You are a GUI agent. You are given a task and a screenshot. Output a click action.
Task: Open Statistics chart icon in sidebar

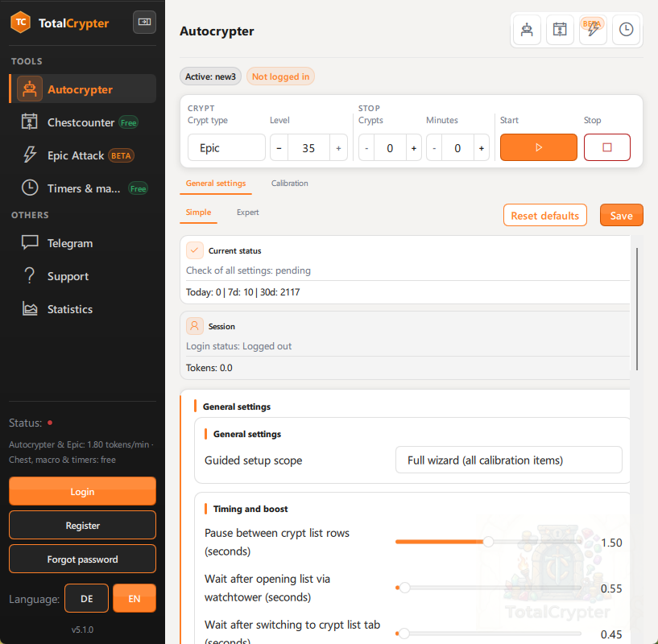tap(29, 309)
